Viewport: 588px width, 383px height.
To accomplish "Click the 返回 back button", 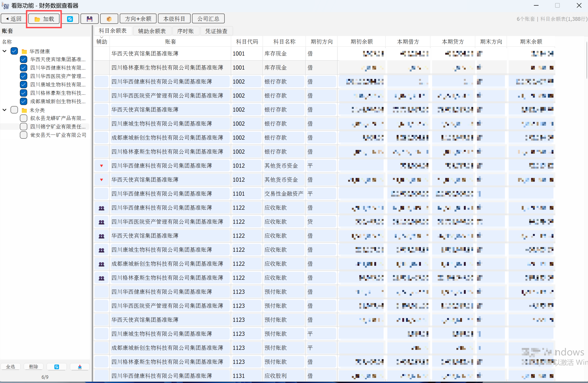I will [x=14, y=19].
